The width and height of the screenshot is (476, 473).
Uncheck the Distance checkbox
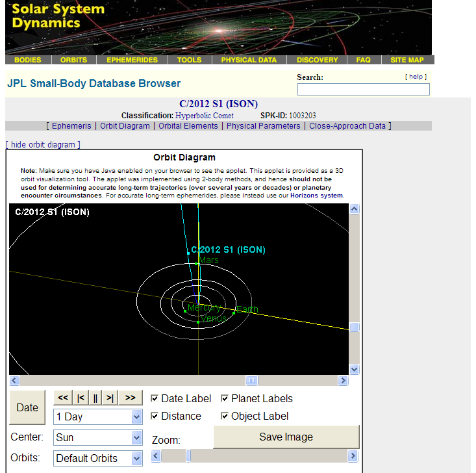tap(155, 416)
